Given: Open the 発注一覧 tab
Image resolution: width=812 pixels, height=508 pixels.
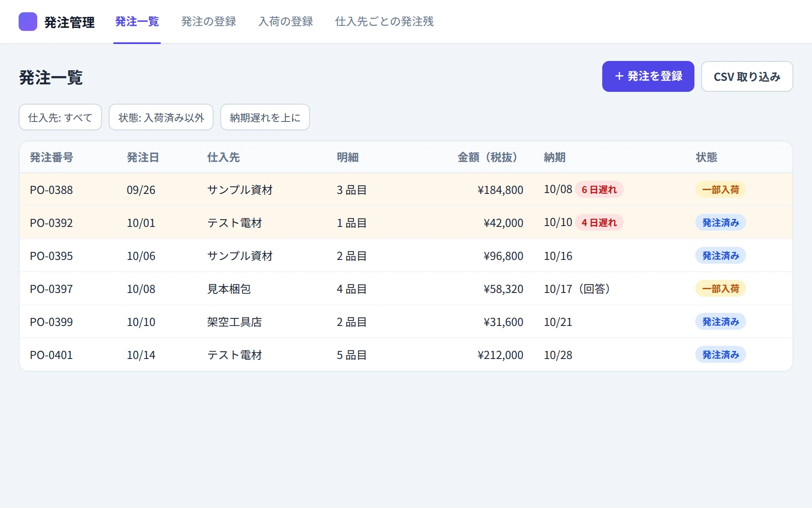Looking at the screenshot, I should tap(137, 22).
